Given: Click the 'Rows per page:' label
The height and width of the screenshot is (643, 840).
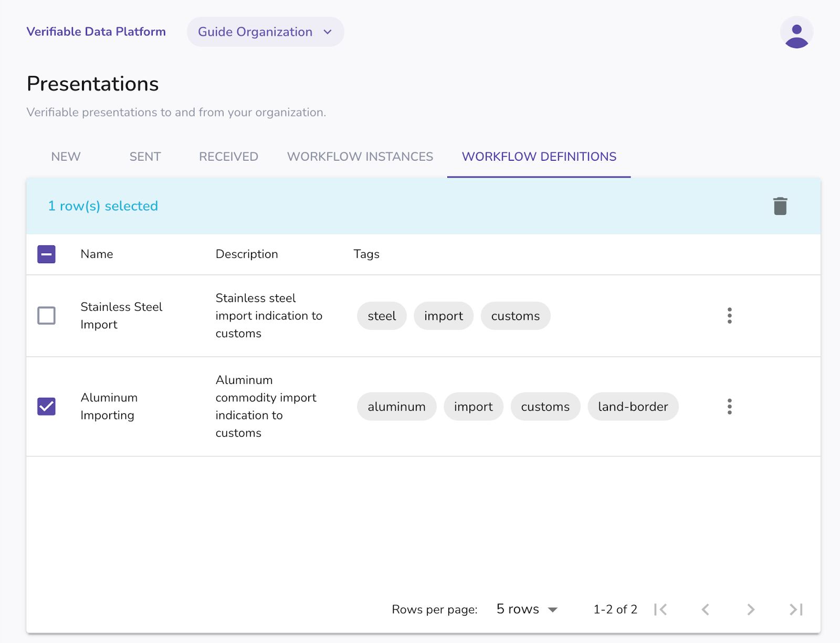Looking at the screenshot, I should point(435,609).
